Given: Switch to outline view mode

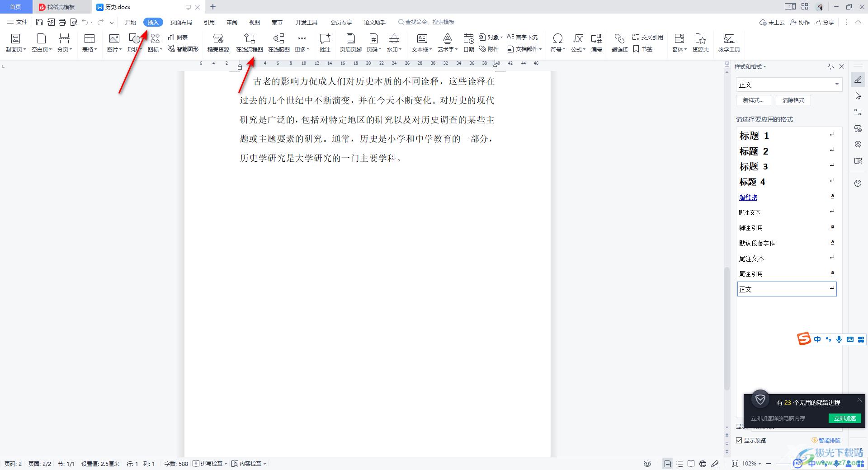Looking at the screenshot, I should [x=679, y=464].
